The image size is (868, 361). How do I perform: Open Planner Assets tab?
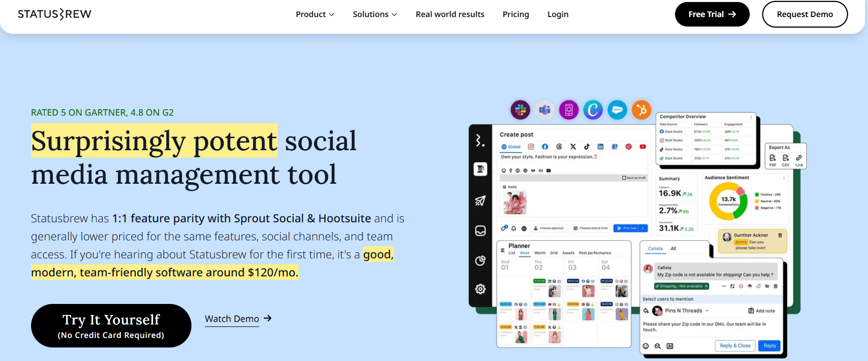pos(568,253)
